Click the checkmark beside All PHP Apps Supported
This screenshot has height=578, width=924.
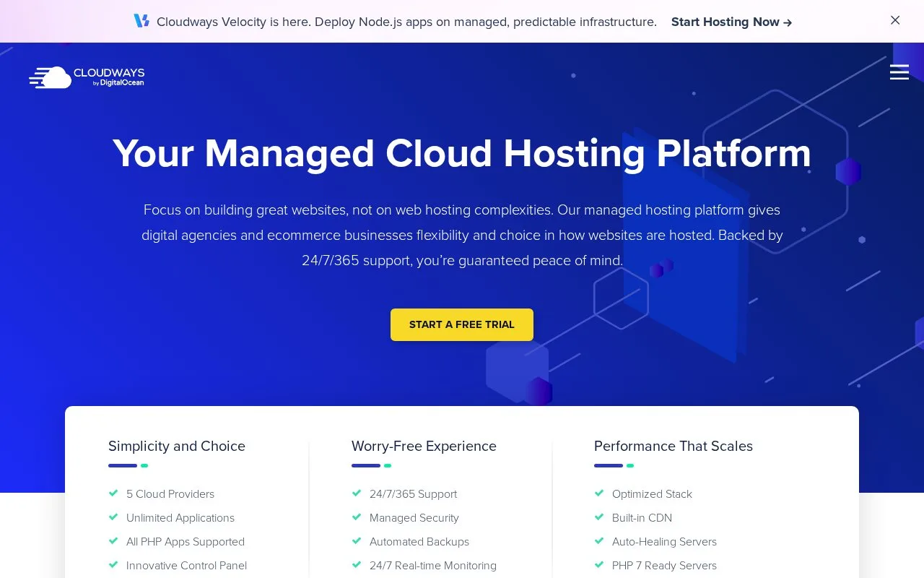point(113,541)
